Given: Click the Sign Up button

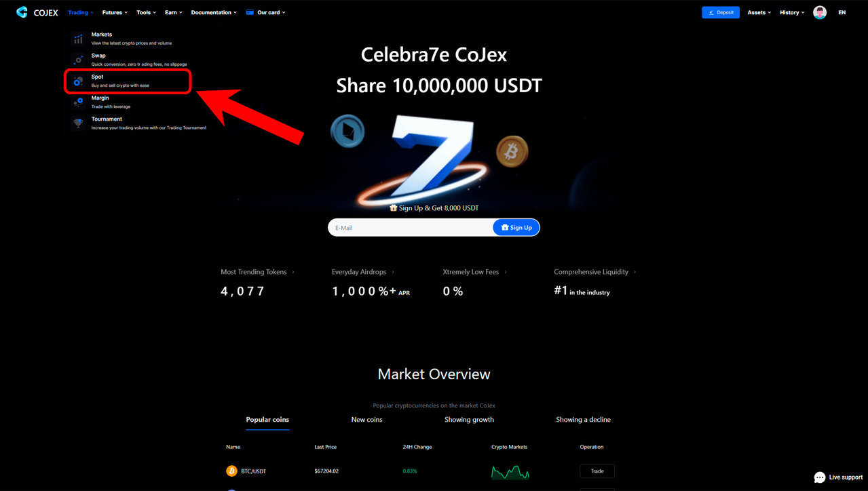Looking at the screenshot, I should (516, 227).
